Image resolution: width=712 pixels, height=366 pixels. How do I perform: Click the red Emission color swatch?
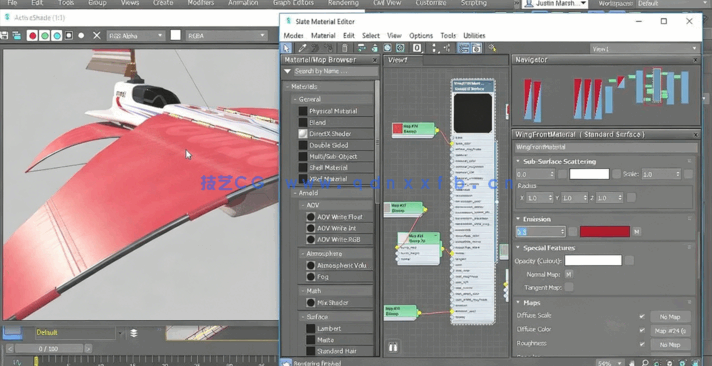pos(605,232)
